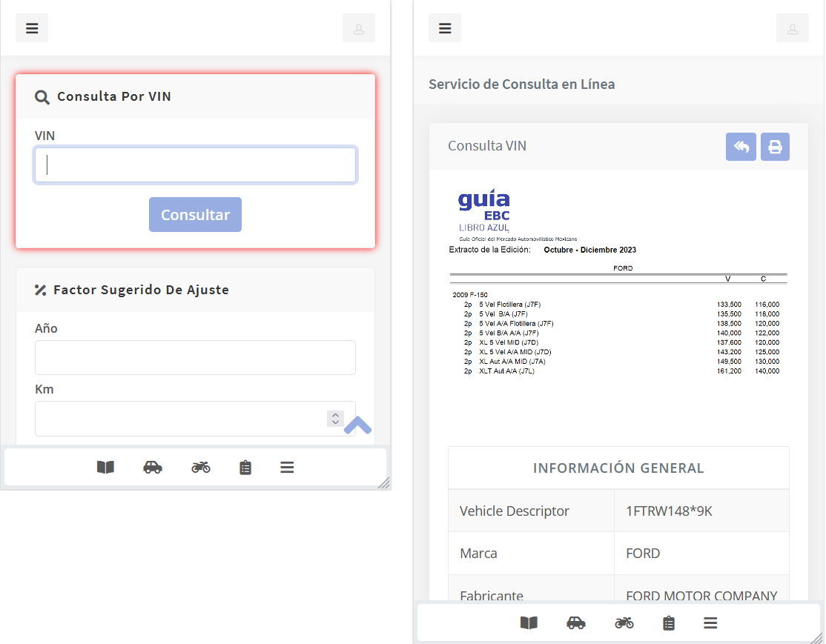Click the back arrow button in Consulta VIN

coord(741,147)
